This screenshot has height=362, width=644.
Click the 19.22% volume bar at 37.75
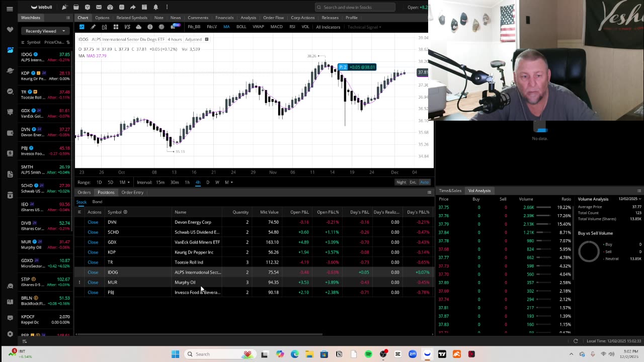coord(543,207)
